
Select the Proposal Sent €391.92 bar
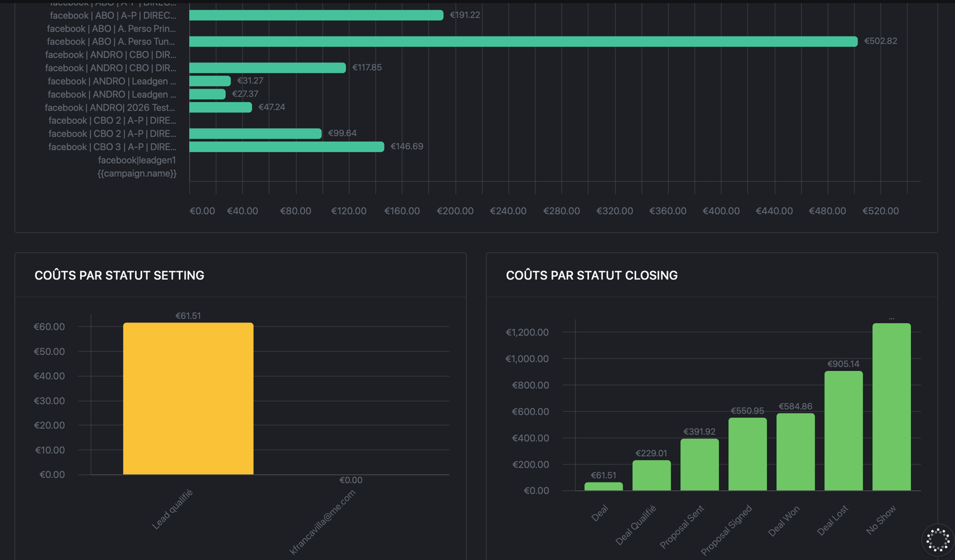pyautogui.click(x=699, y=465)
